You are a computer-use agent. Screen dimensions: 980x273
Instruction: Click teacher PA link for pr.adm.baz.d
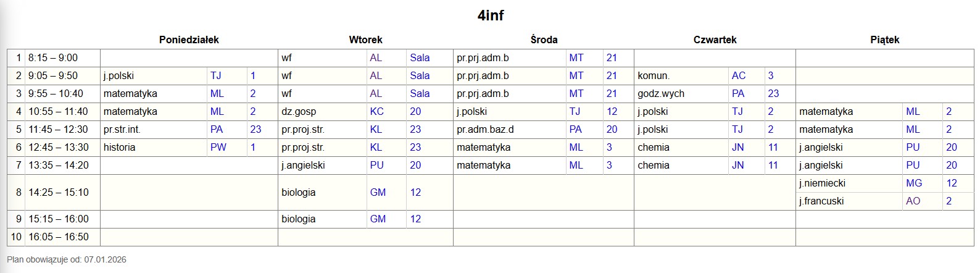point(575,130)
